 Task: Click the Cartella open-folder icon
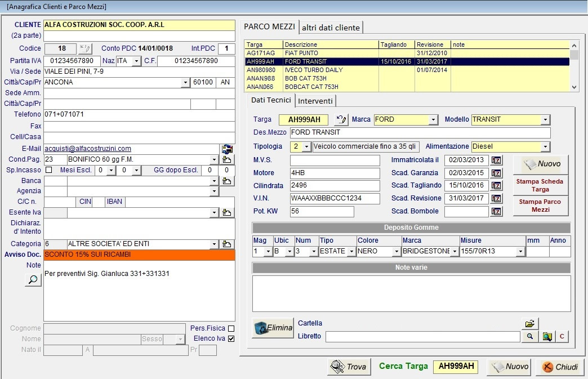(x=530, y=323)
